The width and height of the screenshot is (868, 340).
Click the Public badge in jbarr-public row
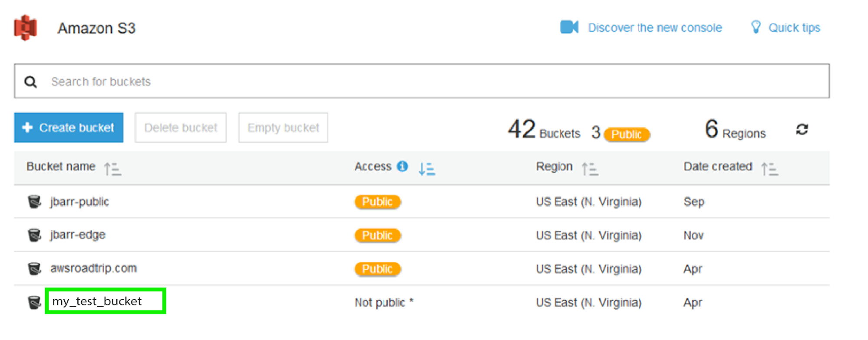click(x=377, y=202)
